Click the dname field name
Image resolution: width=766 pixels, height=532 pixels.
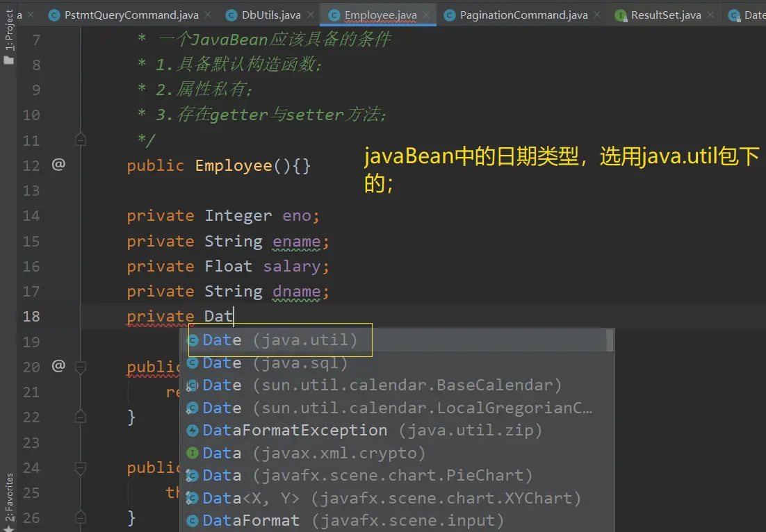(297, 292)
